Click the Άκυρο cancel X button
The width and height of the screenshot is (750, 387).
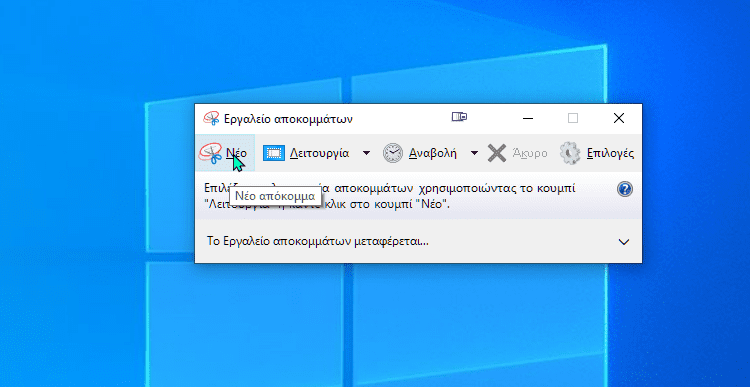(x=517, y=154)
